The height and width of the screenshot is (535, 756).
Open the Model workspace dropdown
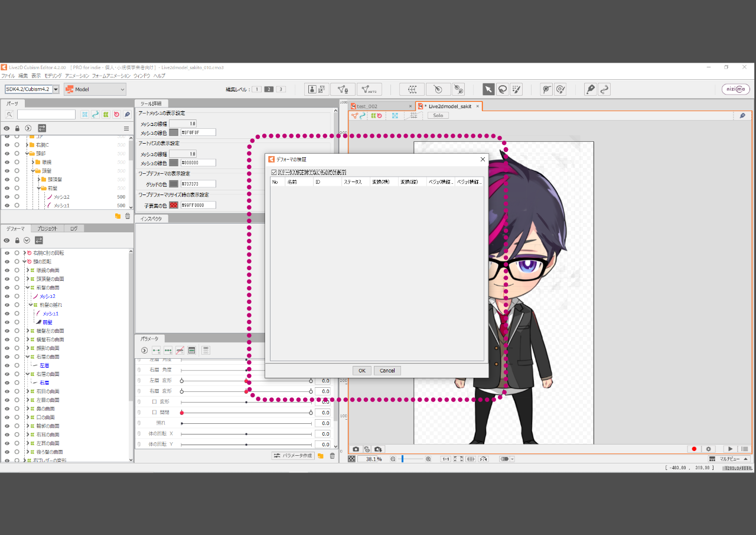[x=95, y=89]
